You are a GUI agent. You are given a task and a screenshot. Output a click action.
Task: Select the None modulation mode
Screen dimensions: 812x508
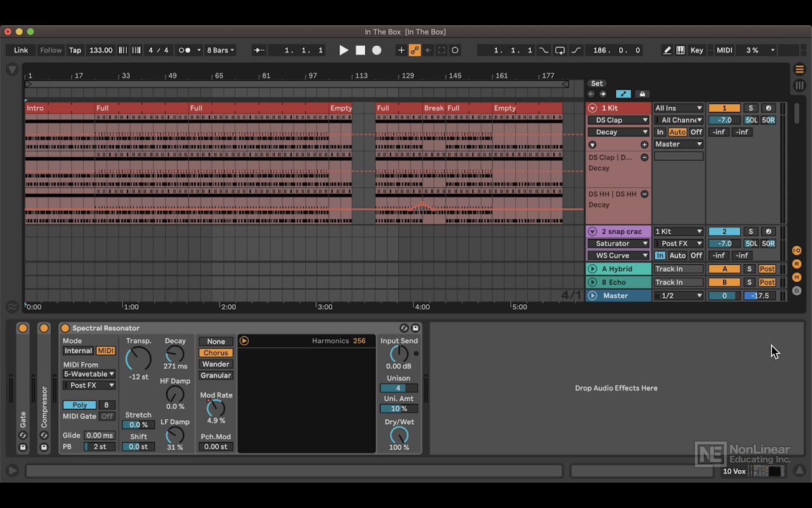216,342
